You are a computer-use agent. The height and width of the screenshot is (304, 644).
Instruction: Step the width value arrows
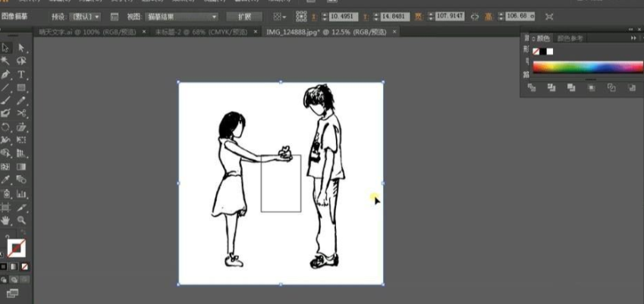coord(432,17)
